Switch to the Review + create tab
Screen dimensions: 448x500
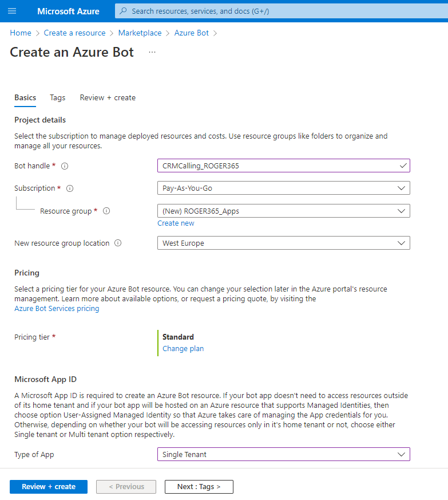click(x=108, y=98)
